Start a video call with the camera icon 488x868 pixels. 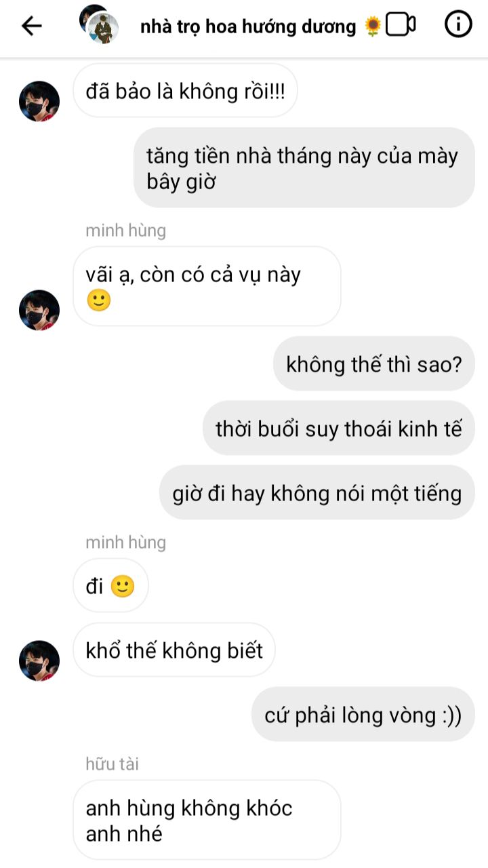401,26
